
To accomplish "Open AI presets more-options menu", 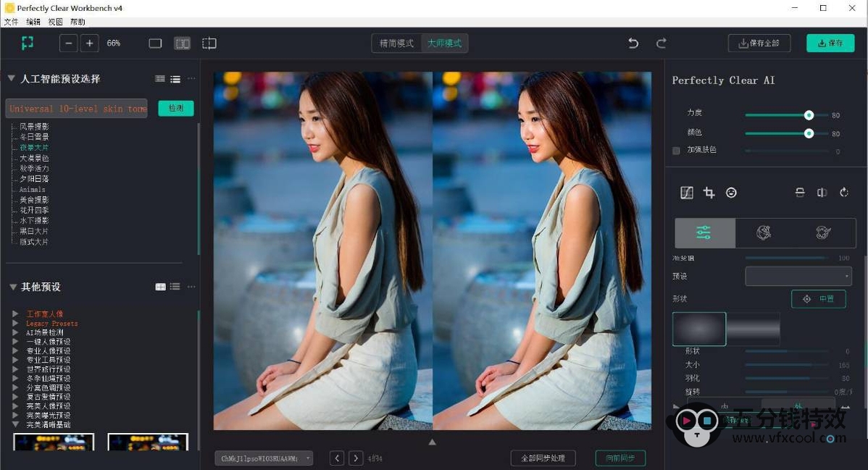I will pos(191,79).
